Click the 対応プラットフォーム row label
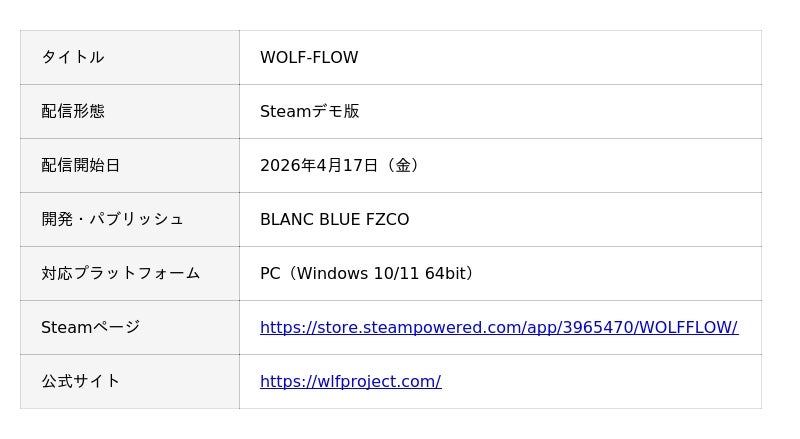The height and width of the screenshot is (439, 800). click(x=120, y=273)
